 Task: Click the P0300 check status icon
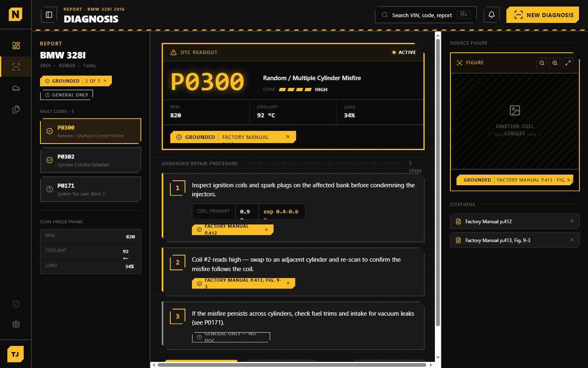pyautogui.click(x=49, y=131)
